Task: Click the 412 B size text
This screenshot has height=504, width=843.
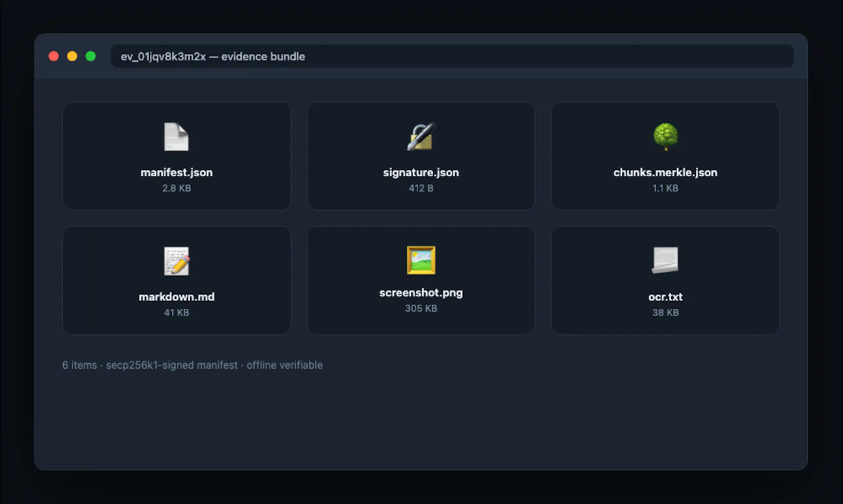Action: click(x=421, y=188)
